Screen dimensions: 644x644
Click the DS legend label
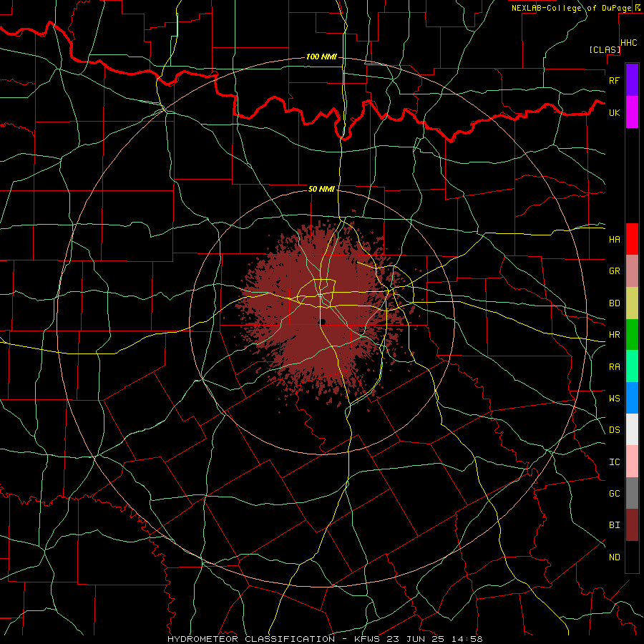click(614, 430)
